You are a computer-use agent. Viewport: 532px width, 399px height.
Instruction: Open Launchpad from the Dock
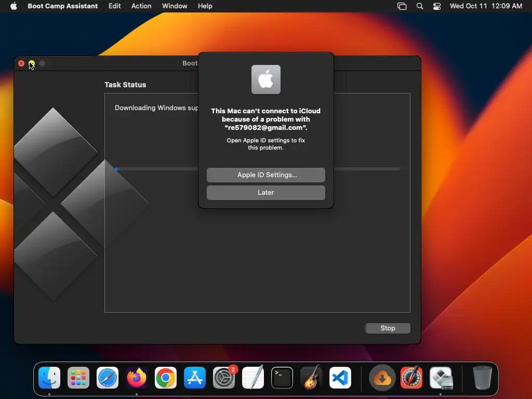point(78,378)
